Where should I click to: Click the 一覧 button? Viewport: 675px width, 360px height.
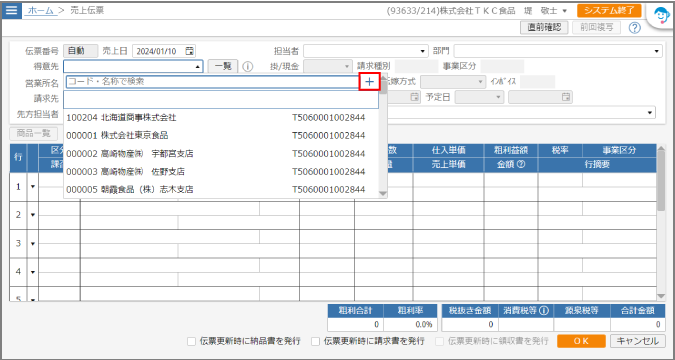click(x=223, y=67)
